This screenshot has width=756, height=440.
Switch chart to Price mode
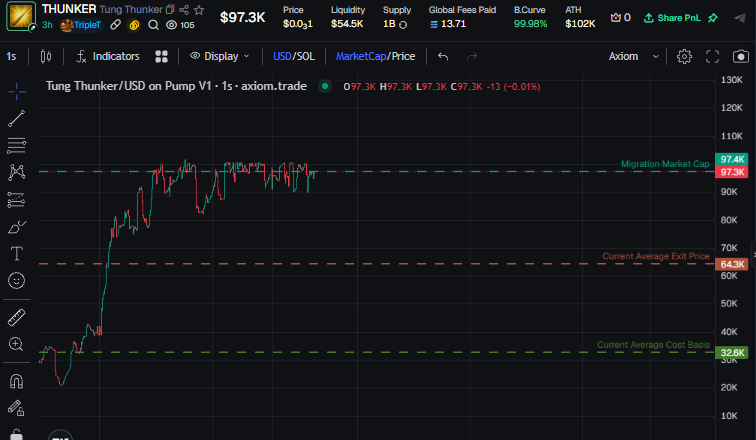(x=403, y=56)
